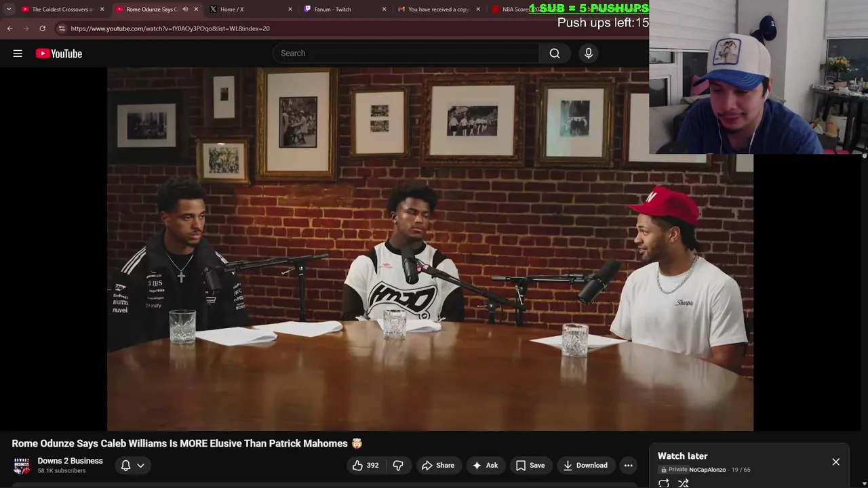Dislike the video
This screenshot has height=488, width=868.
(x=398, y=466)
